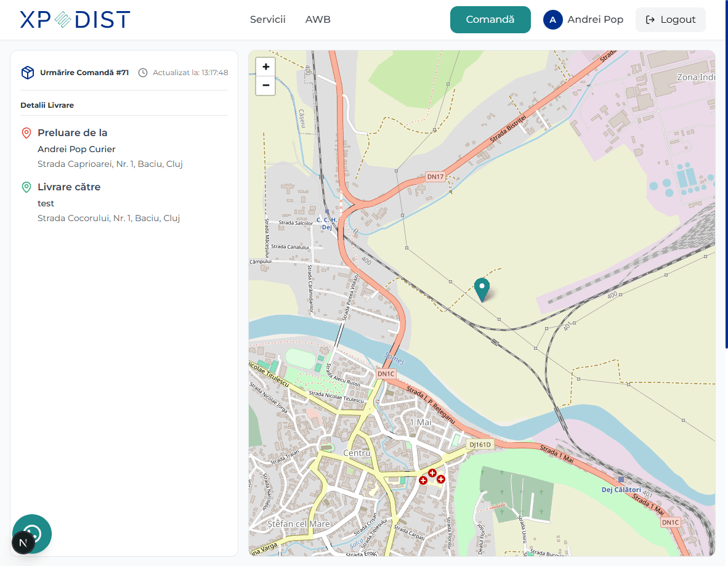Click the DJ161D road label on map
Image resolution: width=728 pixels, height=566 pixels.
[x=480, y=444]
